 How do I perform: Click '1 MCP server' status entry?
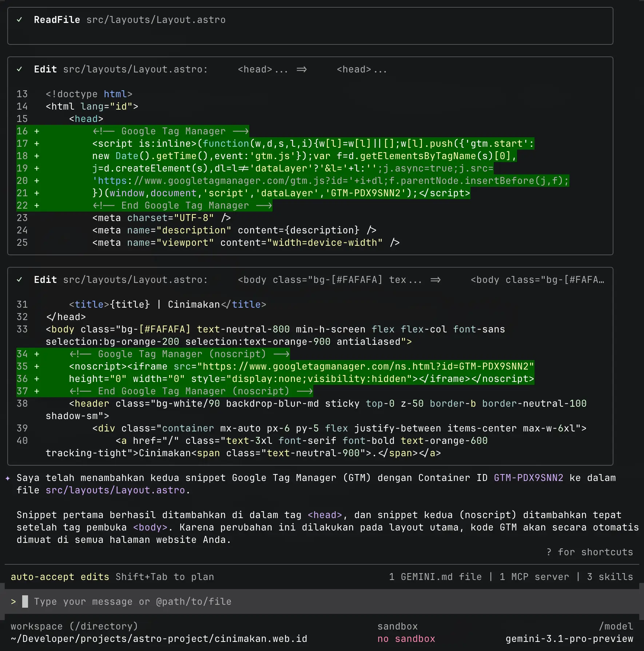(534, 577)
